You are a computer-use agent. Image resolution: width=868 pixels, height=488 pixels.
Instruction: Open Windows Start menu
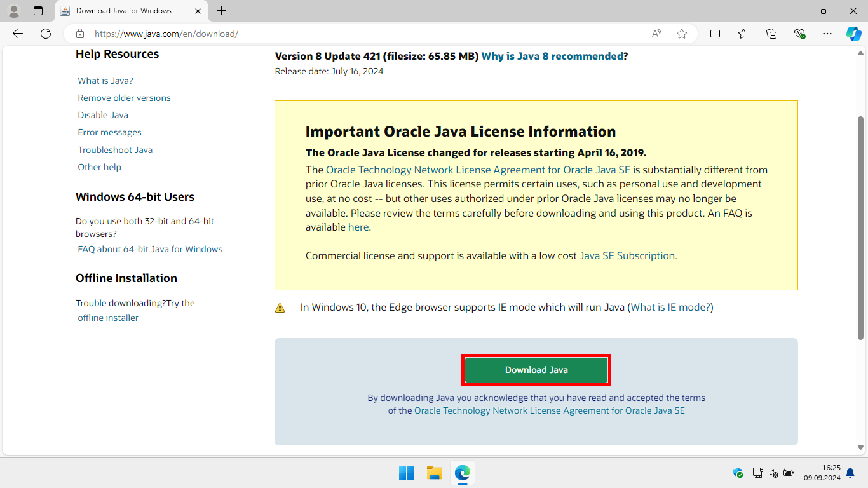pos(406,473)
